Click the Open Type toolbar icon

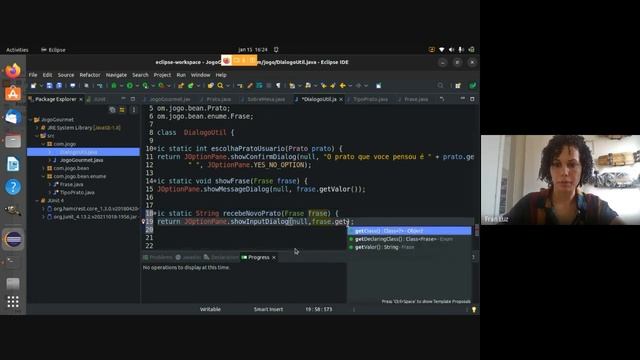(x=211, y=86)
